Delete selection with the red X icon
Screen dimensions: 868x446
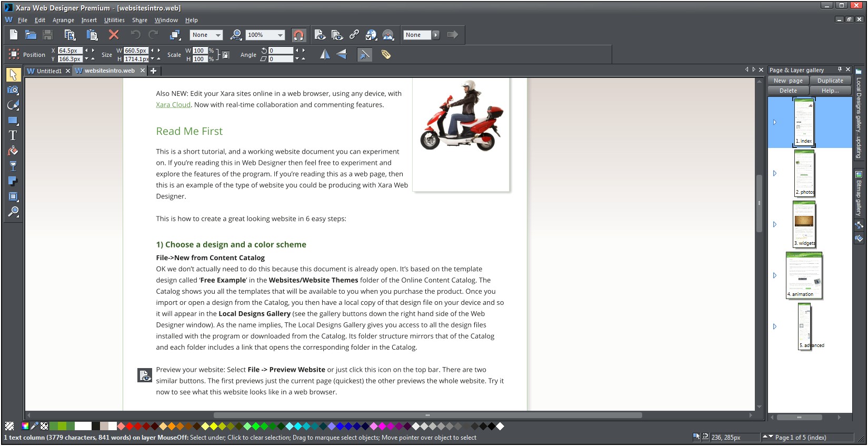point(113,35)
